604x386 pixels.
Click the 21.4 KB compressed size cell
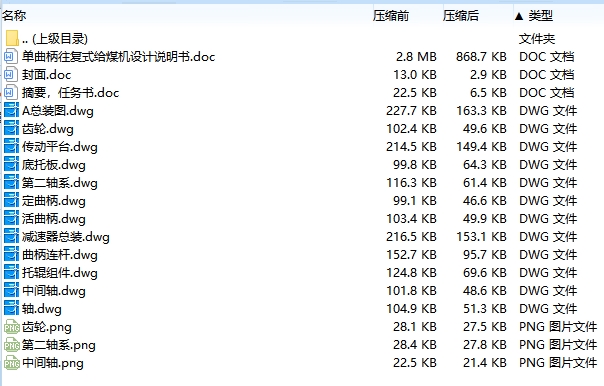tap(485, 363)
